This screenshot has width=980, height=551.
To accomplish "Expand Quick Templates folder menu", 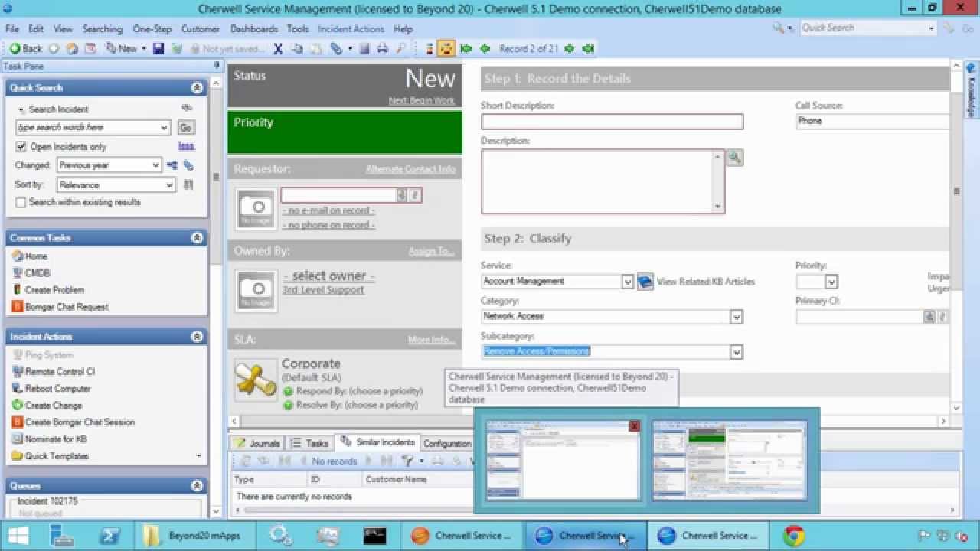I will [x=199, y=456].
